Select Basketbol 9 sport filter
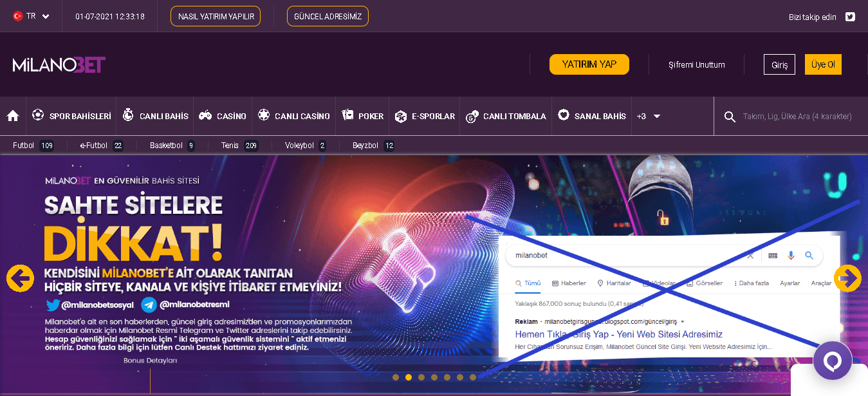 tap(172, 146)
